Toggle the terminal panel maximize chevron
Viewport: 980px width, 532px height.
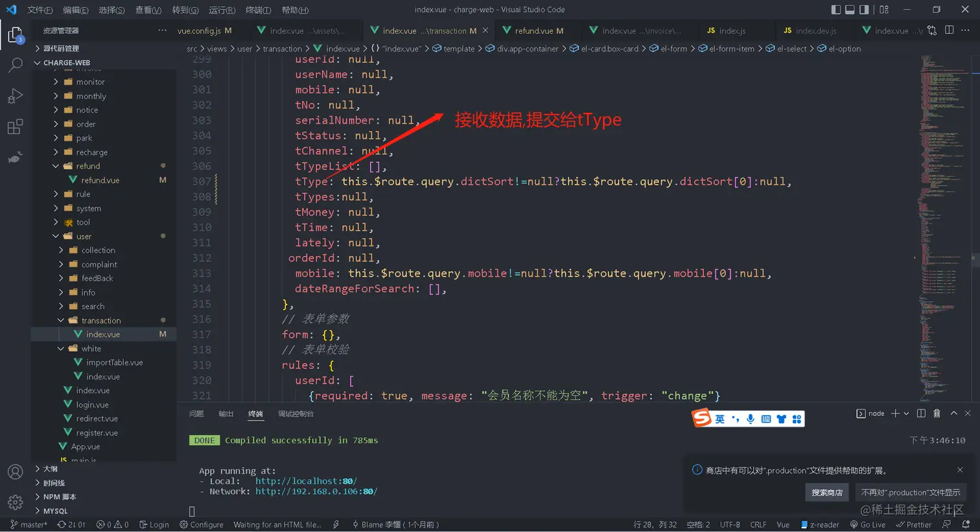(x=953, y=413)
